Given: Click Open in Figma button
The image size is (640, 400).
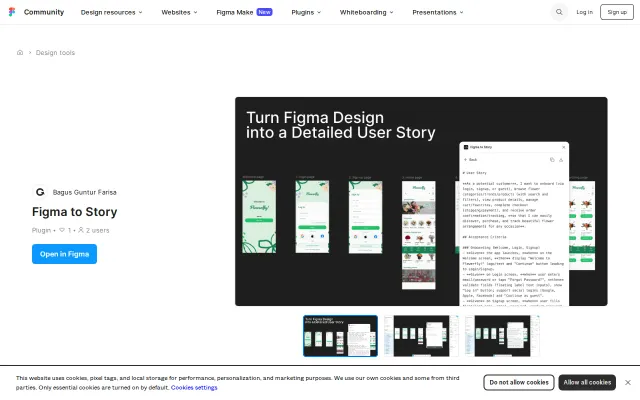Looking at the screenshot, I should click(64, 254).
